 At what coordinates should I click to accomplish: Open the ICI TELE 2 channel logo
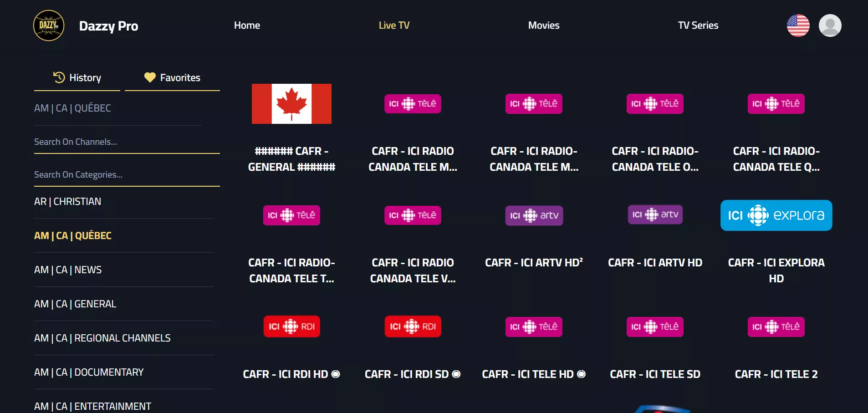(776, 326)
